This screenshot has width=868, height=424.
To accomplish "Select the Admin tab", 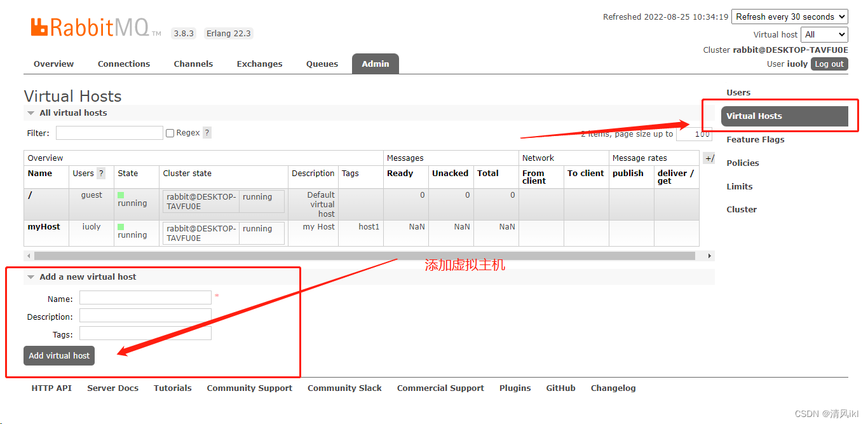I will point(376,64).
